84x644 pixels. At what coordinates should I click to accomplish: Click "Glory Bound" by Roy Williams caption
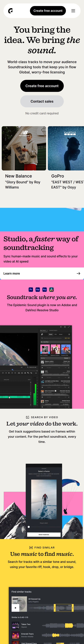click(x=23, y=185)
